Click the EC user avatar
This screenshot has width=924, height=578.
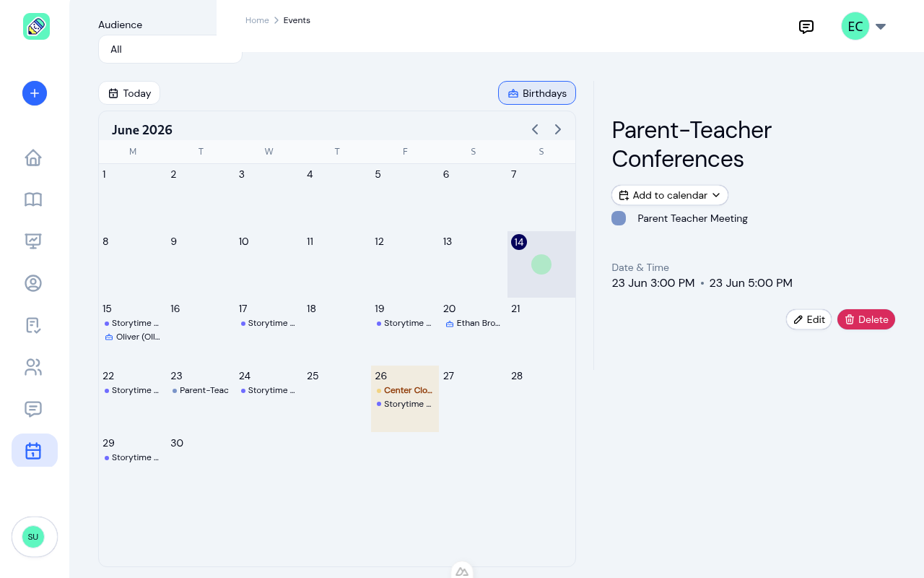[855, 27]
